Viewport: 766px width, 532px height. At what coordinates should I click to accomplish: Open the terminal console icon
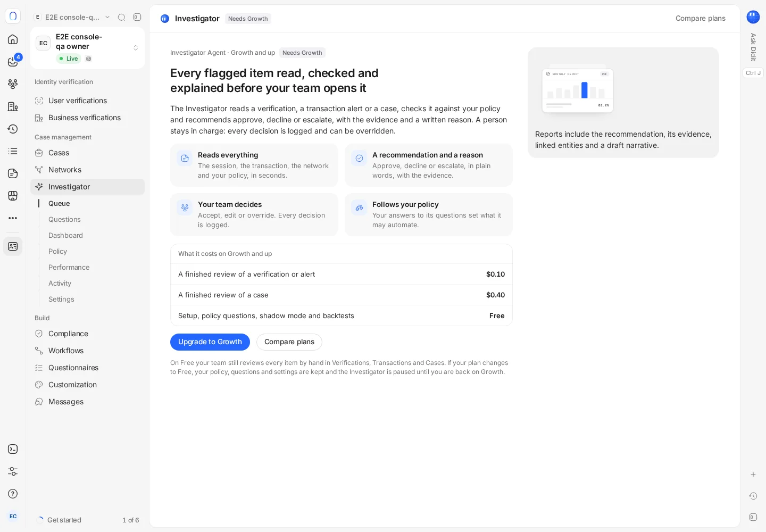13,449
